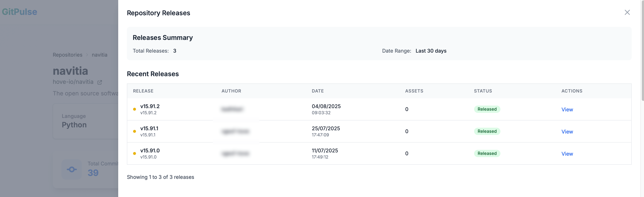Click yellow status dot of v15.91.0
Image resolution: width=644 pixels, height=197 pixels.
pyautogui.click(x=135, y=153)
